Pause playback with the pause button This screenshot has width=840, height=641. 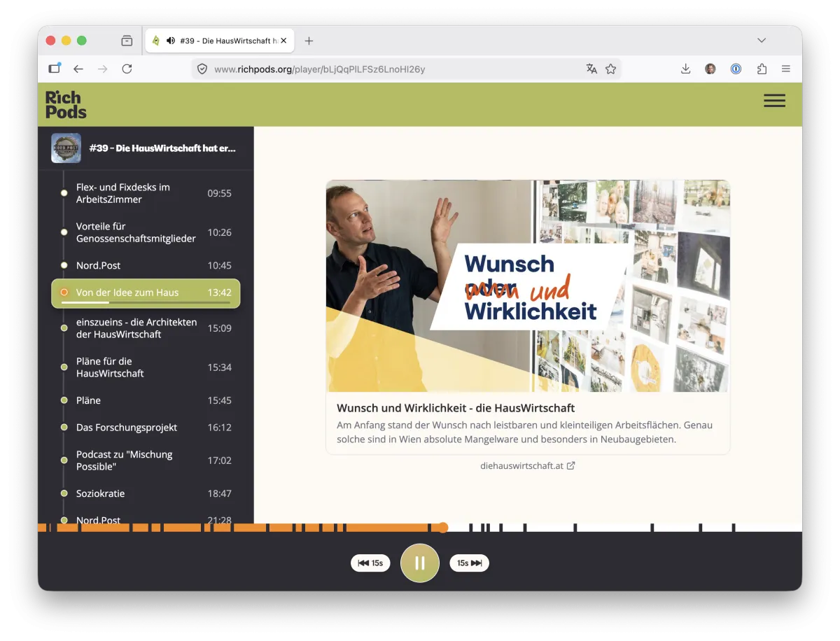click(419, 563)
